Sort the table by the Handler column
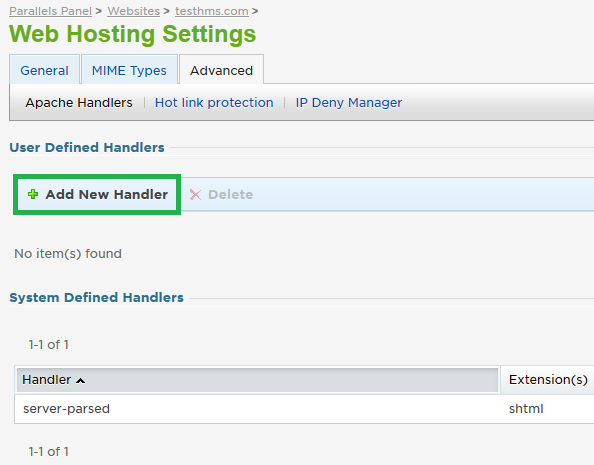 (47, 379)
